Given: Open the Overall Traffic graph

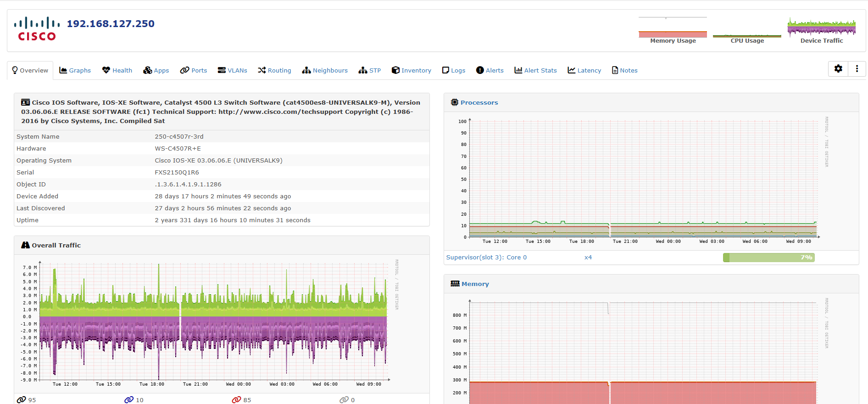Looking at the screenshot, I should [211, 323].
